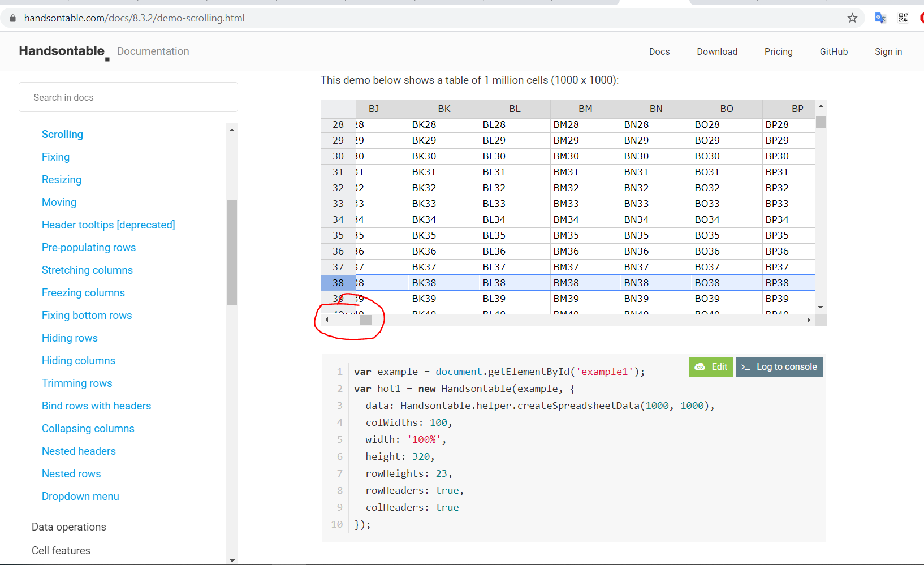
Task: Select column header BN
Action: click(657, 109)
